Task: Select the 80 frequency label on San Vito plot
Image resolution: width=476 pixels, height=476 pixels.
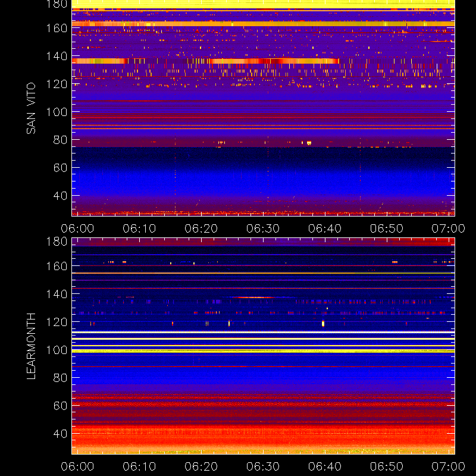Action: 61,140
